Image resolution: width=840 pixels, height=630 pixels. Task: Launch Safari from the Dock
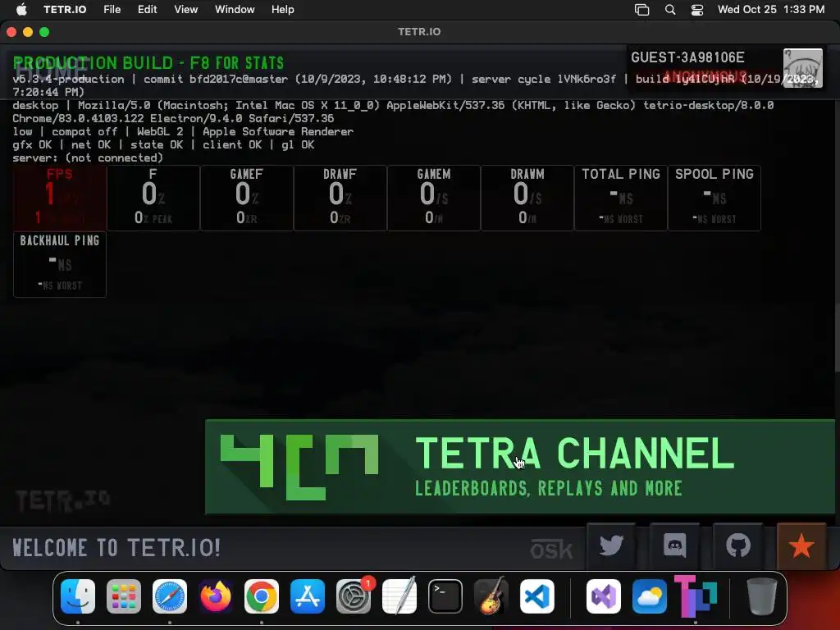pyautogui.click(x=170, y=596)
